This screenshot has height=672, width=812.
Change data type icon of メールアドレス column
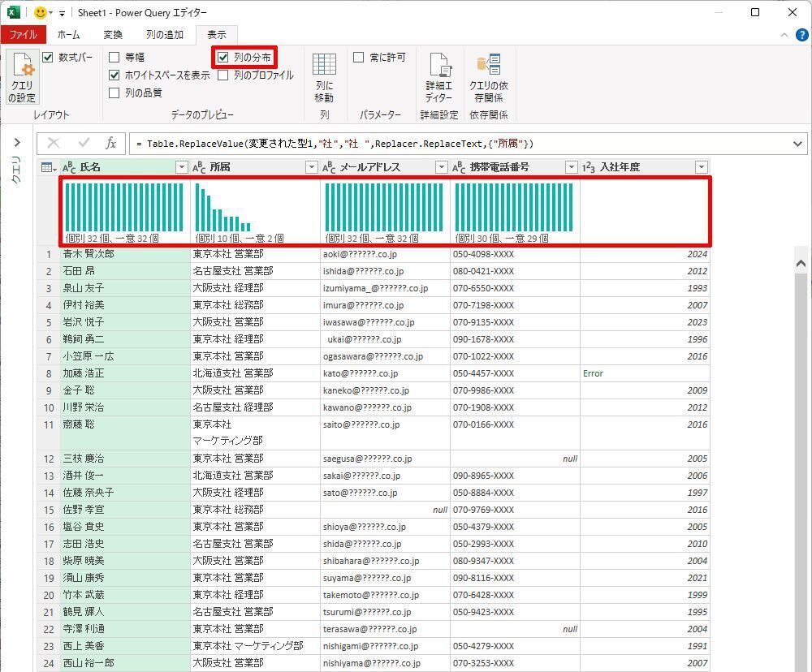(x=329, y=167)
